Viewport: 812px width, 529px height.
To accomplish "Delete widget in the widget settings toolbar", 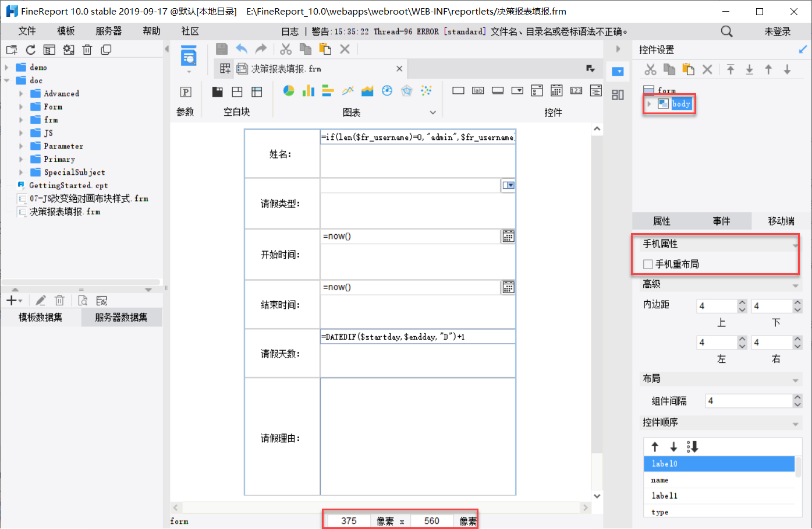I will coord(707,69).
